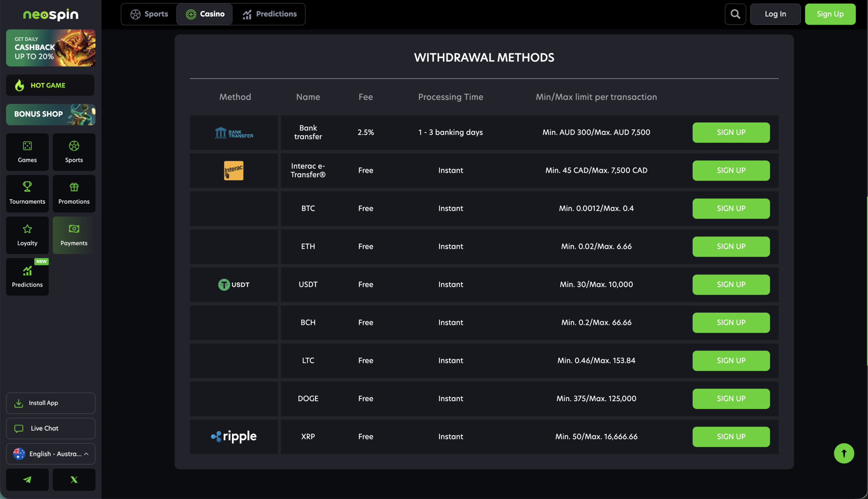Click 'Min. 0.2/Max. 66.66' cell

[596, 323]
